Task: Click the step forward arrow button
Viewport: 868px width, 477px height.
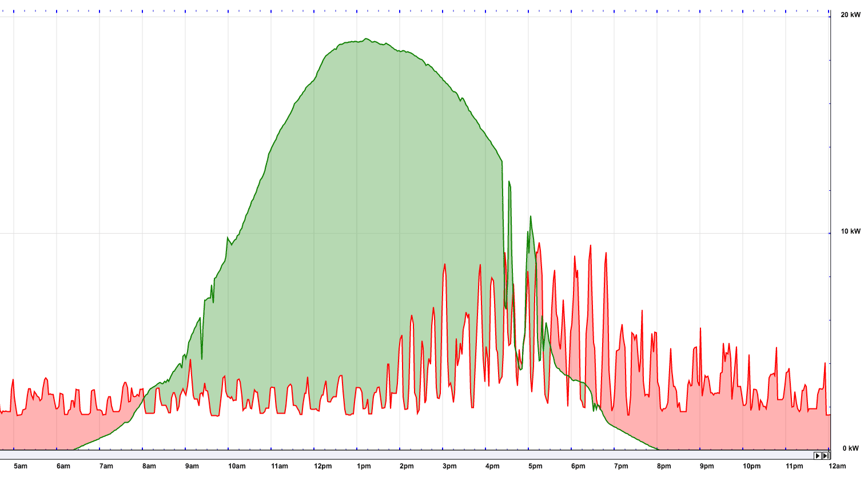Action: pyautogui.click(x=818, y=455)
